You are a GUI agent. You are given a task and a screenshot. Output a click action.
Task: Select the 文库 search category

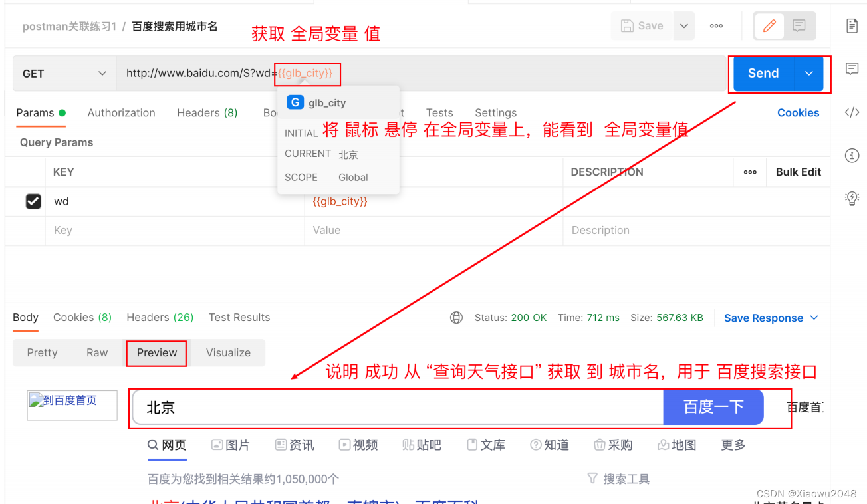[x=486, y=445]
